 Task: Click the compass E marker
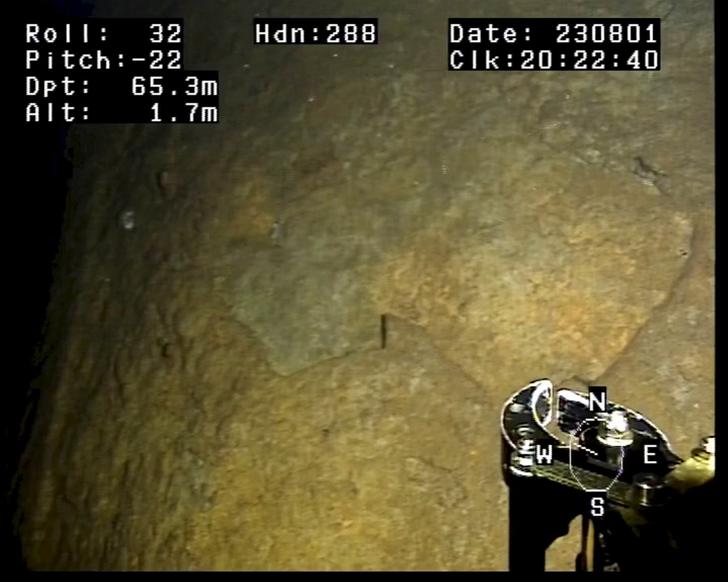tap(650, 454)
